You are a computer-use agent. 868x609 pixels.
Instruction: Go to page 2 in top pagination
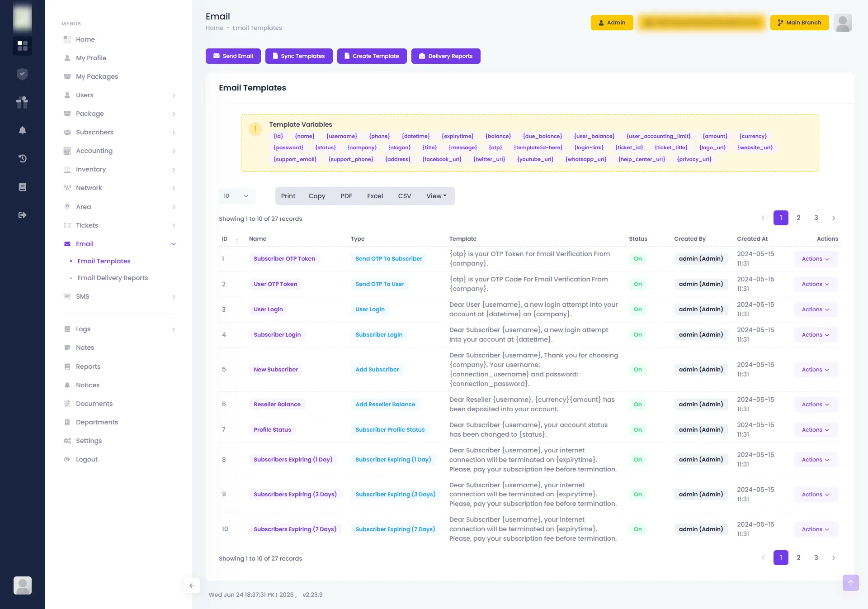(x=798, y=218)
